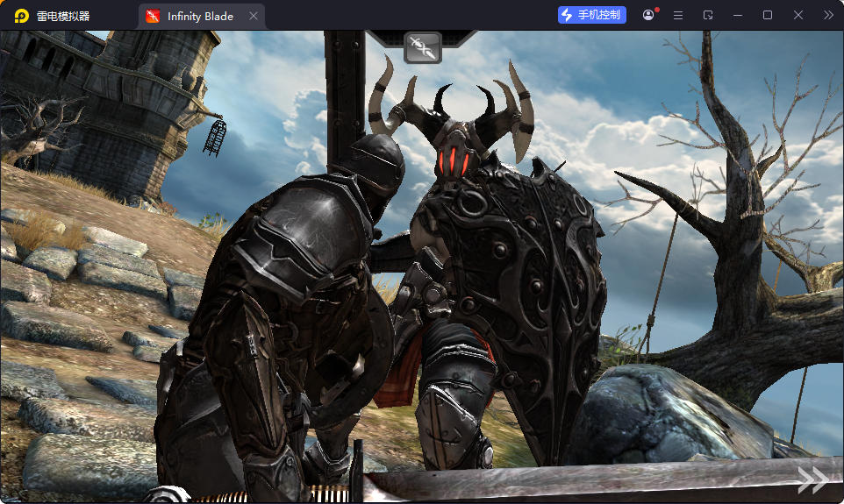Viewport: 844px width, 504px height.
Task: Skip cutscene with fast-forward arrows
Action: pyautogui.click(x=812, y=479)
